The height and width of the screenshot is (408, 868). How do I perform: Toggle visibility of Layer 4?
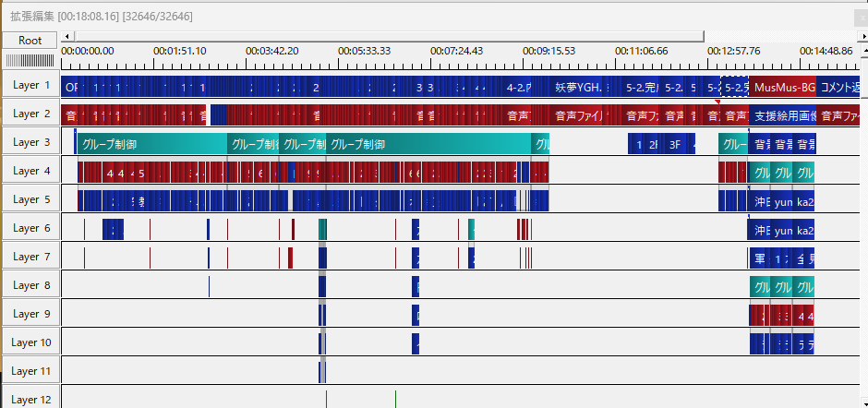click(30, 171)
